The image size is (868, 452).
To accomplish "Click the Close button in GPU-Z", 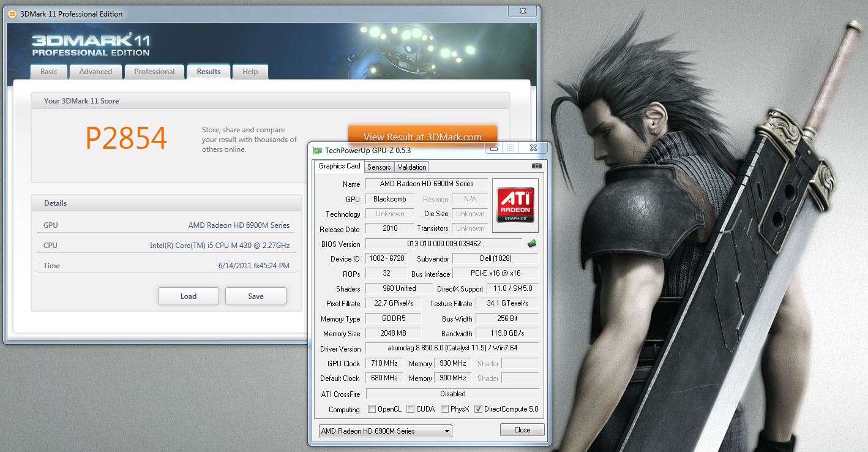I will pos(522,430).
